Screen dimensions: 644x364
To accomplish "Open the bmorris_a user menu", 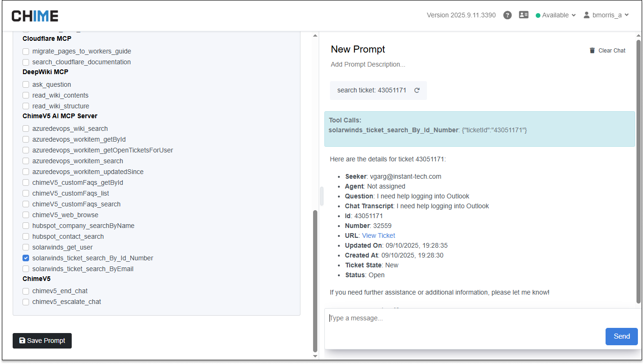I will point(606,15).
